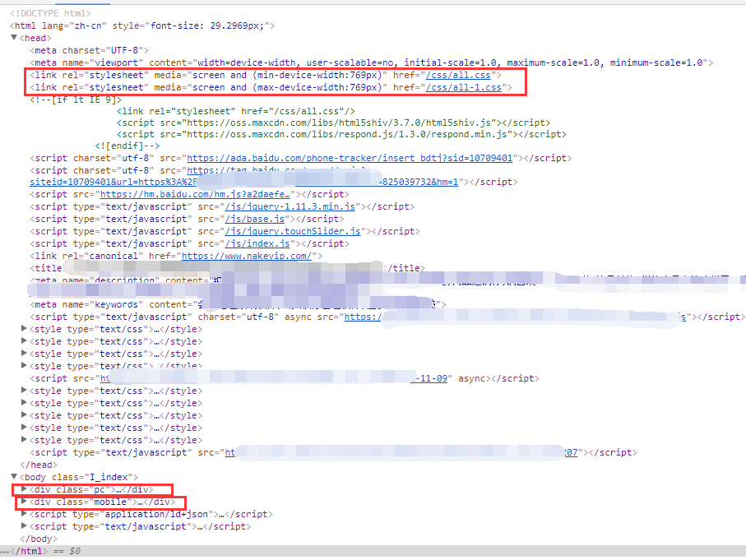This screenshot has height=560, width=746.
Task: Follow the canonical https://www.nakevip.com/ link
Action: [247, 256]
